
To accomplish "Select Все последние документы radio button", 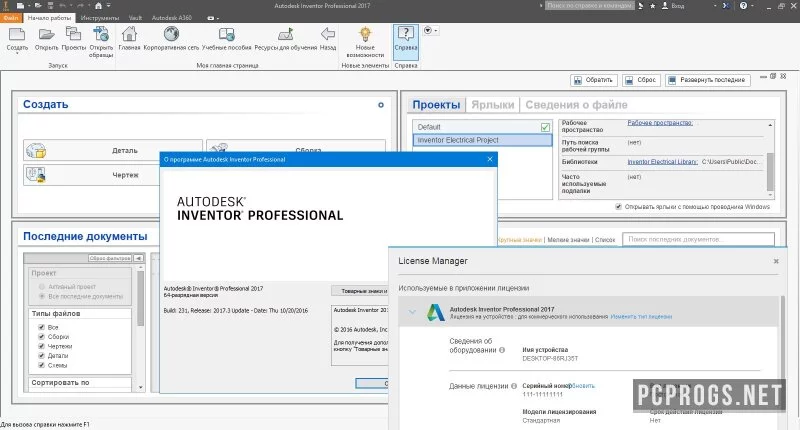I will pyautogui.click(x=42, y=296).
